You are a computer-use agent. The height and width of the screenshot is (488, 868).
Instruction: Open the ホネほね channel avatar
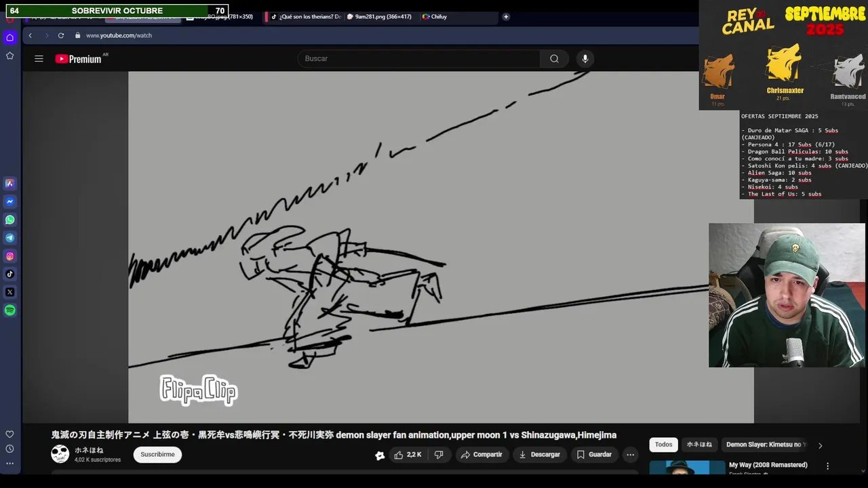pos(60,454)
